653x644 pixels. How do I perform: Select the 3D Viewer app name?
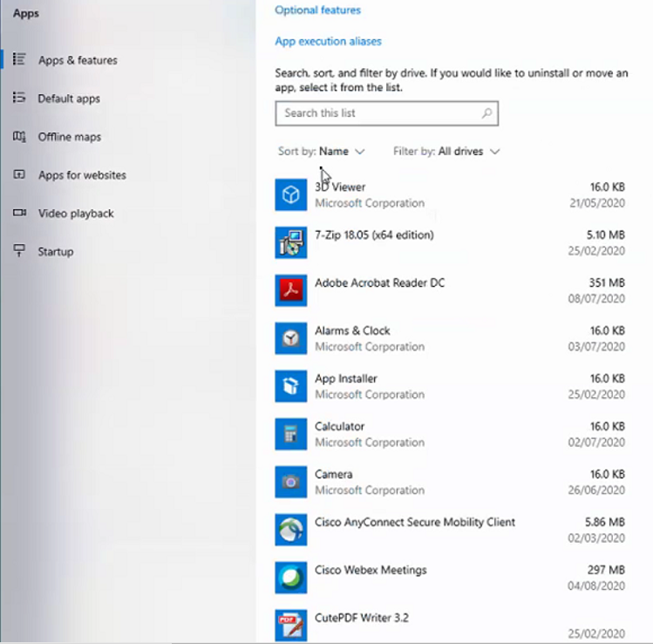(x=340, y=186)
